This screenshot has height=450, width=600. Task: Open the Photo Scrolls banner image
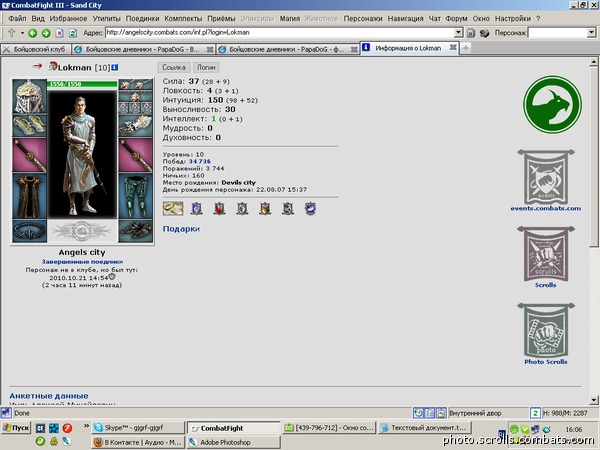(x=546, y=331)
